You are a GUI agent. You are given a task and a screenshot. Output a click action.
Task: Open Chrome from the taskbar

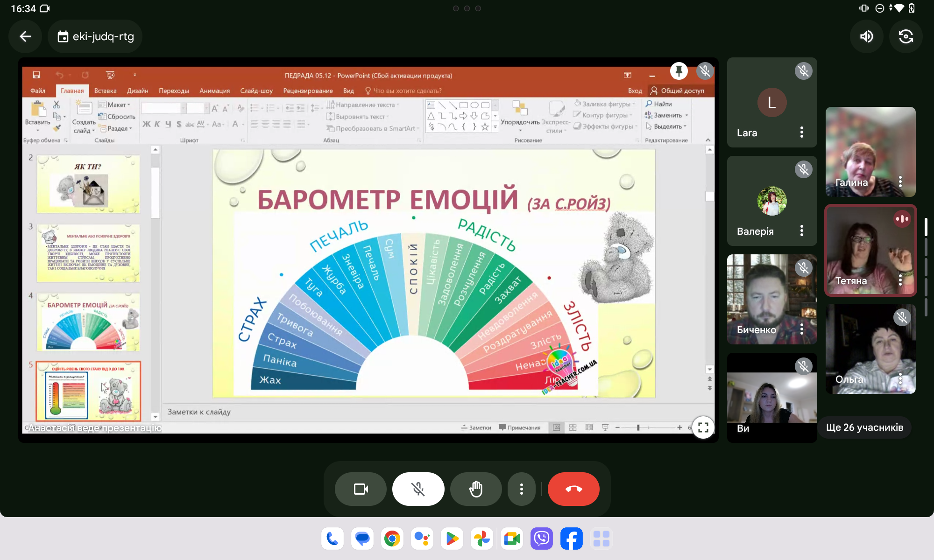click(x=392, y=539)
